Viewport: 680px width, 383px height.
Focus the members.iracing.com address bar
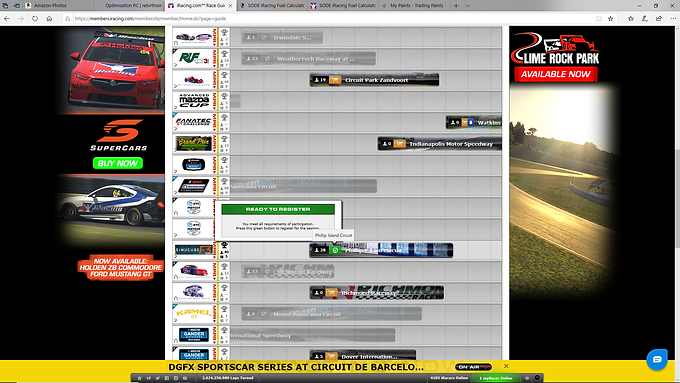pyautogui.click(x=330, y=19)
